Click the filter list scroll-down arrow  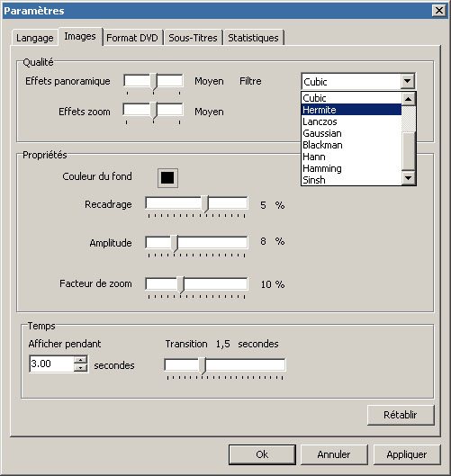click(x=408, y=178)
